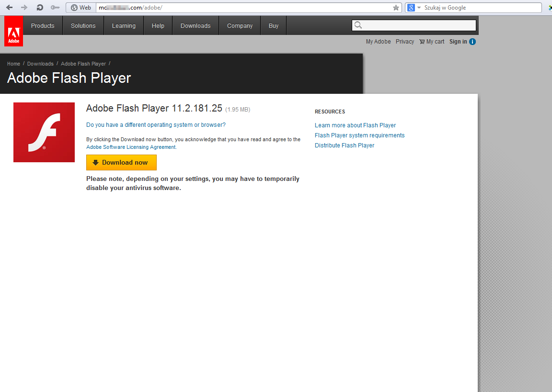Bookmark page with the star icon

pos(396,8)
